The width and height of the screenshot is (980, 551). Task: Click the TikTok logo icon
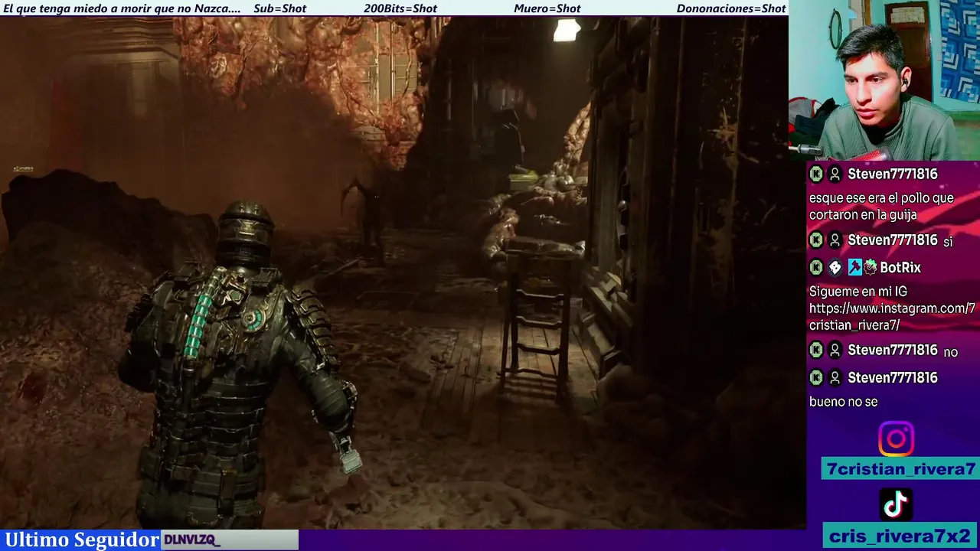[x=896, y=504]
